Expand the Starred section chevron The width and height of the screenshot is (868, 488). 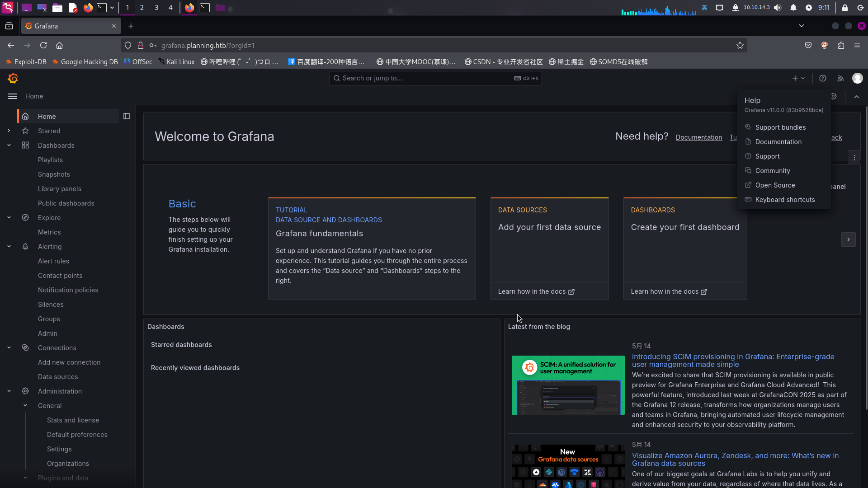pyautogui.click(x=9, y=131)
